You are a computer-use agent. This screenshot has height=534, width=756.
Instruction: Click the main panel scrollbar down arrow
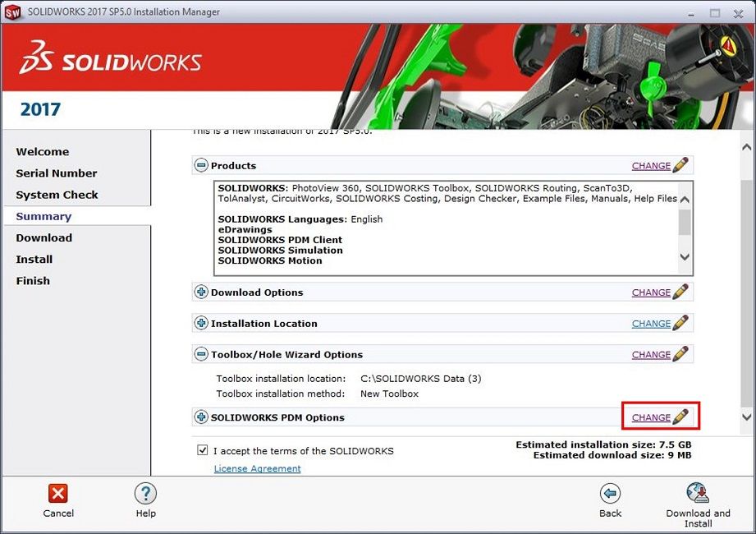click(746, 417)
